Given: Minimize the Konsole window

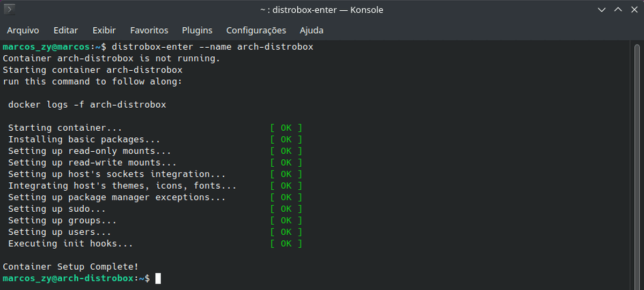Looking at the screenshot, I should (602, 10).
